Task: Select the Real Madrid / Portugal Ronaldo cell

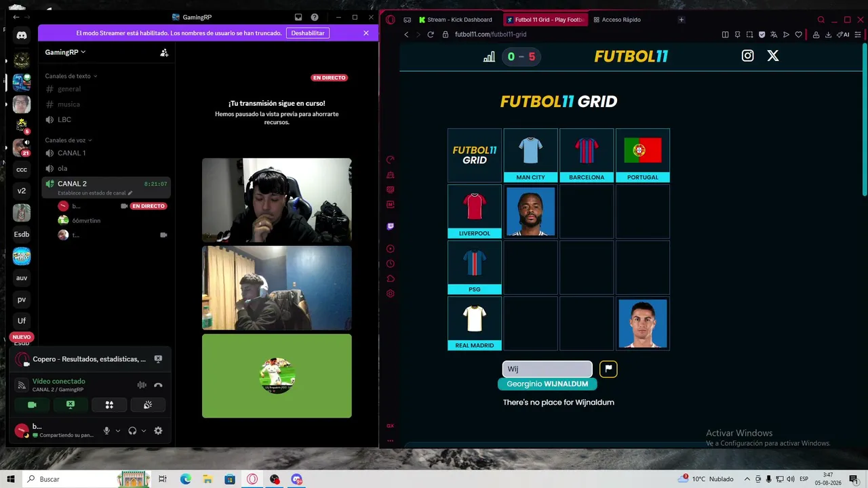Action: coord(643,323)
